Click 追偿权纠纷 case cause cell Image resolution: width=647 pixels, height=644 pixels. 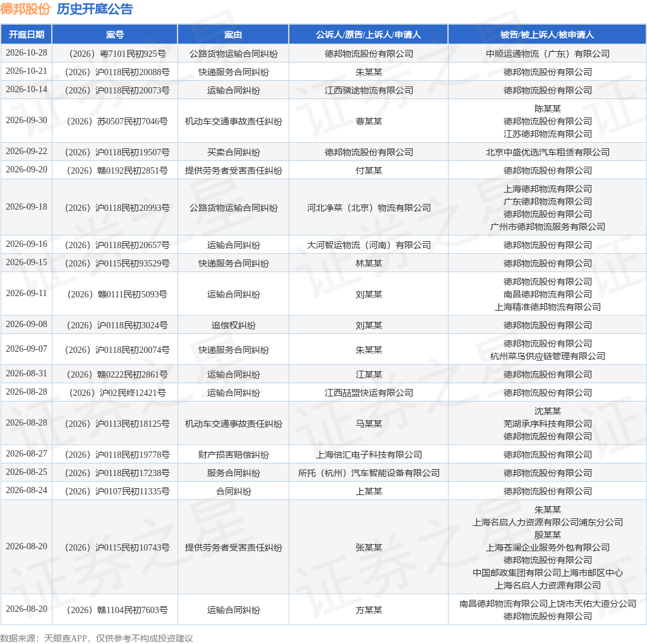234,325
